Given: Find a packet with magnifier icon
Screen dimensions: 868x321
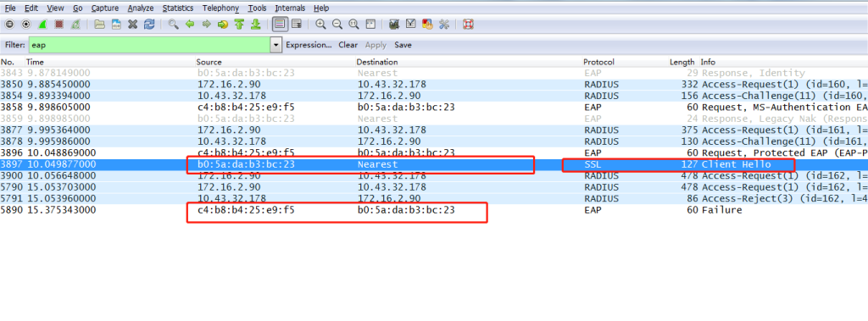Looking at the screenshot, I should (173, 25).
